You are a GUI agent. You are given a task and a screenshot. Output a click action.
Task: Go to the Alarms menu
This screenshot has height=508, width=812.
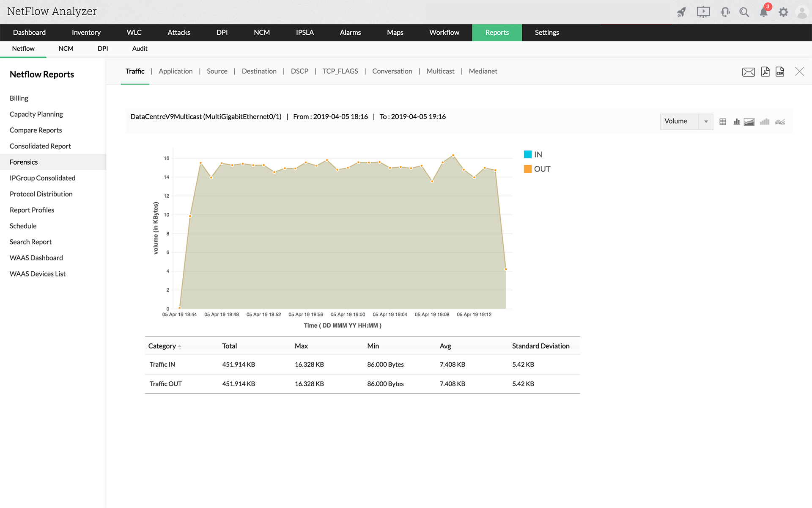click(x=350, y=33)
